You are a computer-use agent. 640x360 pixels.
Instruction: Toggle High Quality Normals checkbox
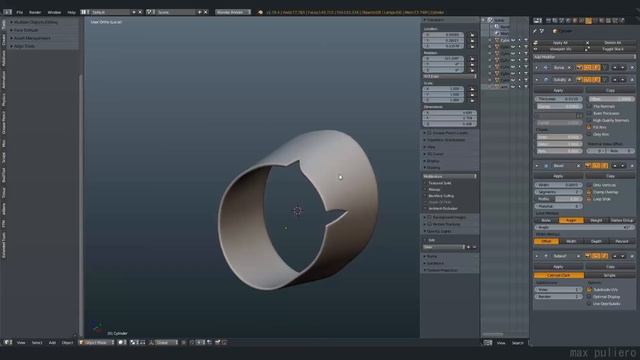pyautogui.click(x=589, y=120)
